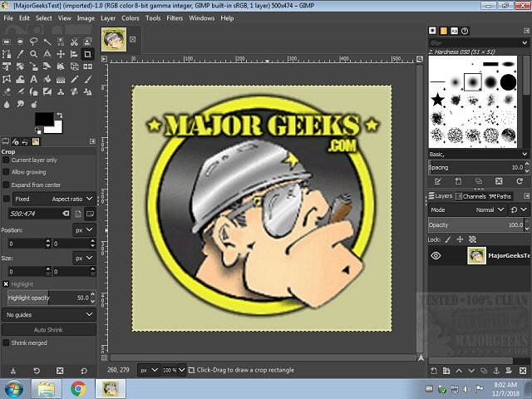Screen dimensions: 532x399
Task: Click the Chrome icon in taskbar
Action: 79,388
